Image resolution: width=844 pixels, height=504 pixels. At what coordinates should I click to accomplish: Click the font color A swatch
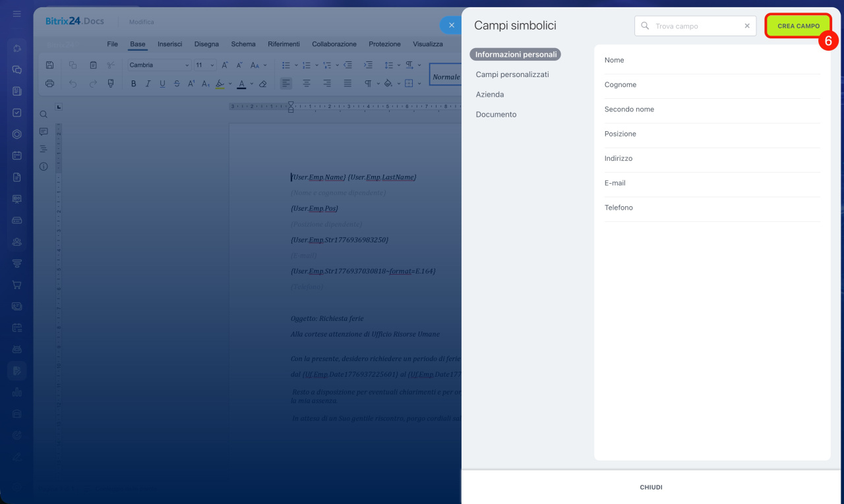point(241,84)
